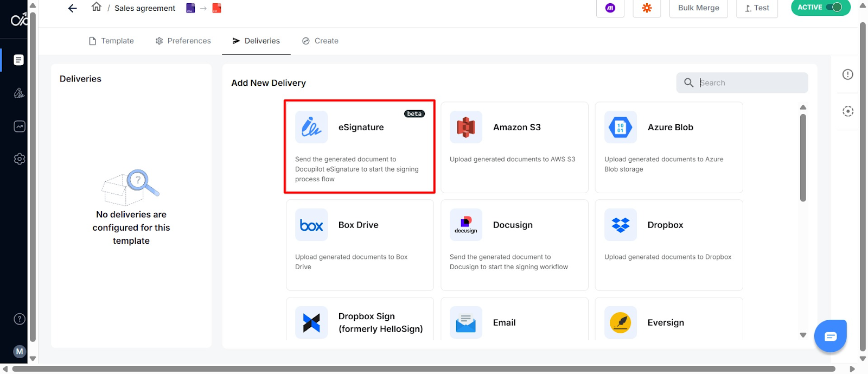Image resolution: width=868 pixels, height=374 pixels.
Task: Click the purple source document type icon
Action: [x=190, y=8]
